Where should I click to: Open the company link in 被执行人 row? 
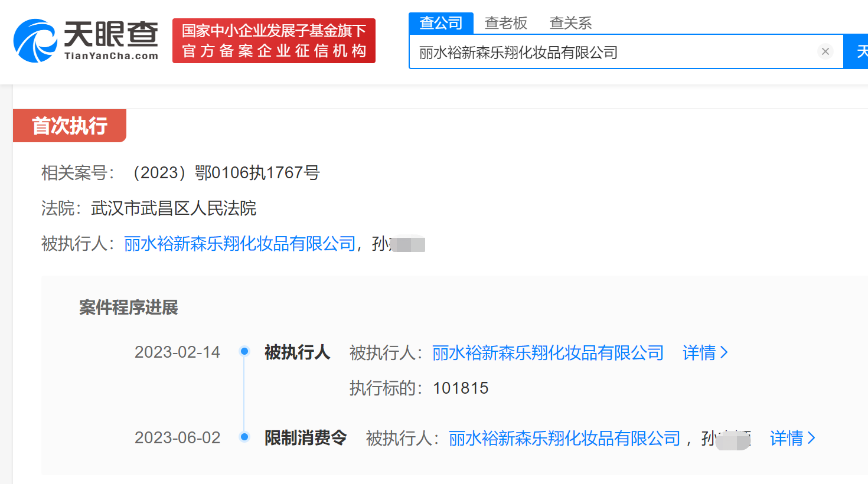point(239,243)
